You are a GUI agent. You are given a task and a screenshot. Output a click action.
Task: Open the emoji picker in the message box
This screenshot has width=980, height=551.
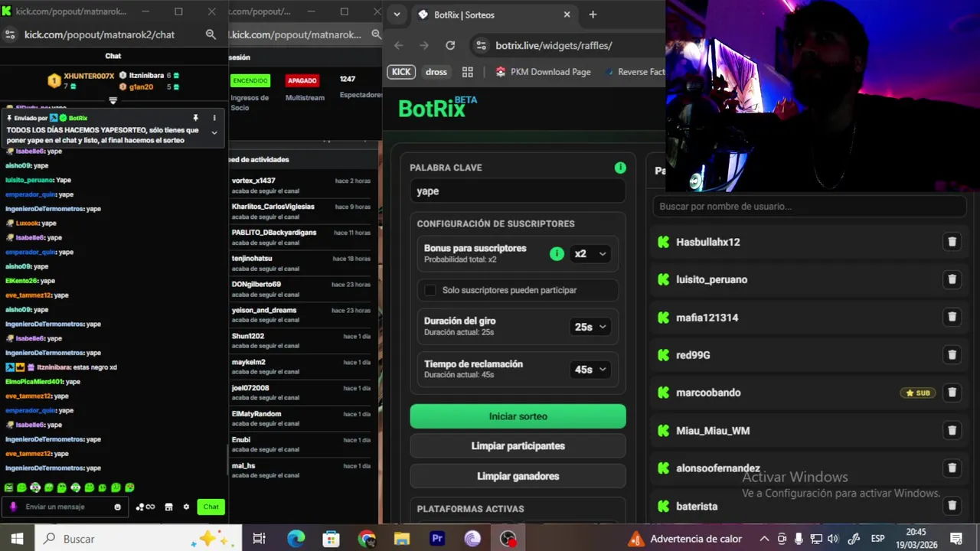[117, 507]
